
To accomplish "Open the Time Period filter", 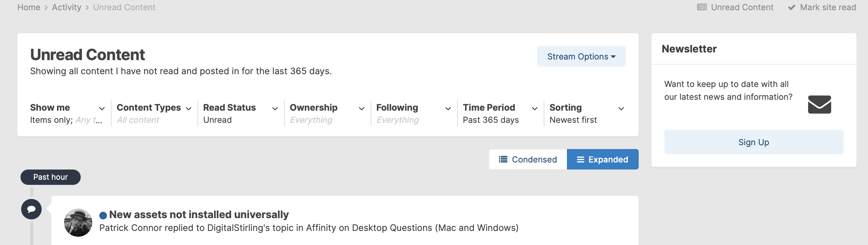I will 501,114.
